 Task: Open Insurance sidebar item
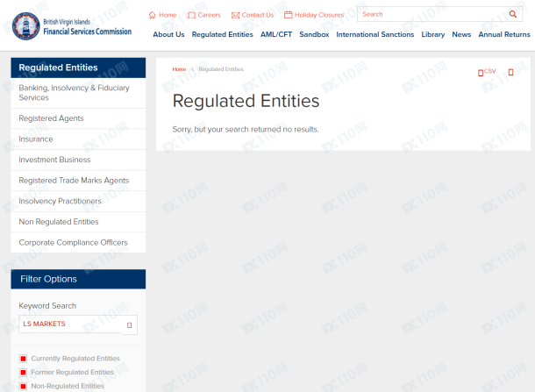click(78, 139)
